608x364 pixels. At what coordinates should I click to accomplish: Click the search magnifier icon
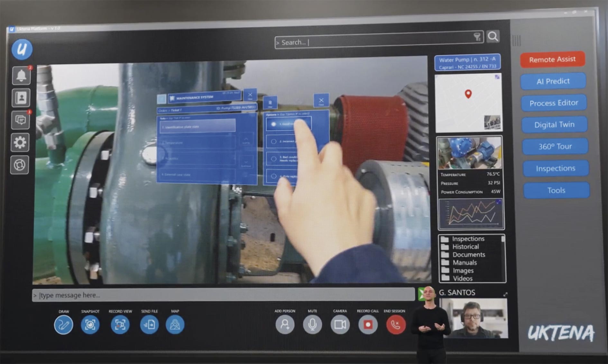click(x=493, y=36)
